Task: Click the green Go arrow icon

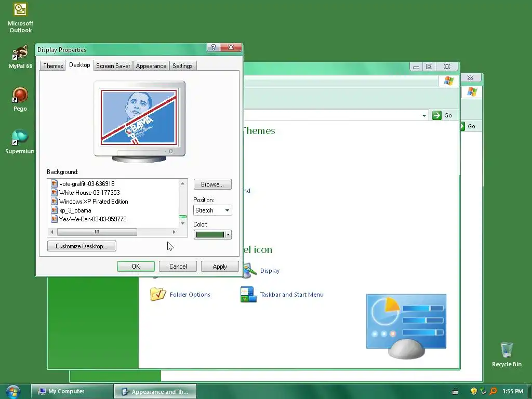Action: pyautogui.click(x=436, y=115)
